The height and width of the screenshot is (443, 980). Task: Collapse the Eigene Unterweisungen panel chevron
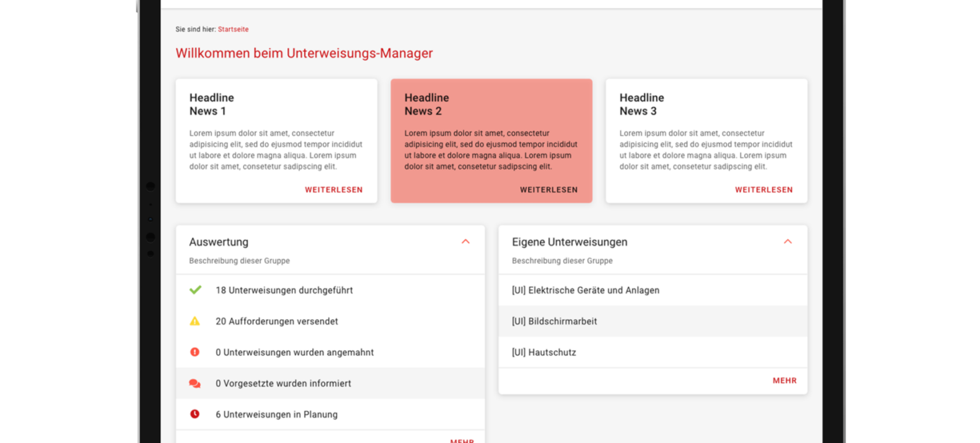tap(788, 241)
